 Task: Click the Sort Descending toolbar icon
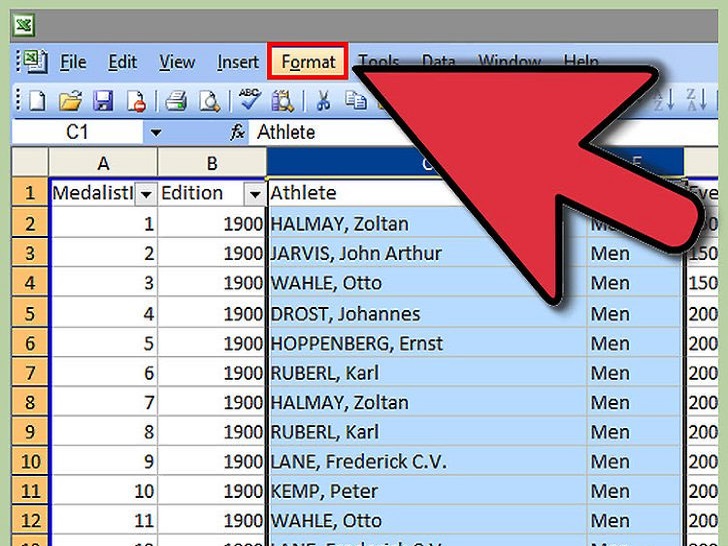tap(695, 99)
